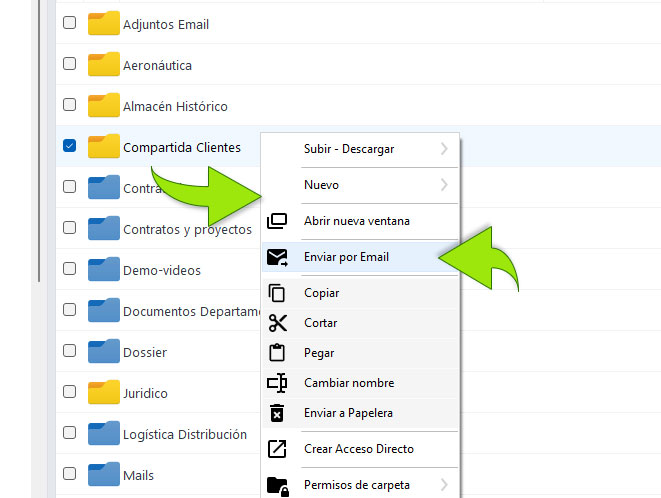This screenshot has height=498, width=661.
Task: Choose Copiar from the context menu
Action: [321, 293]
